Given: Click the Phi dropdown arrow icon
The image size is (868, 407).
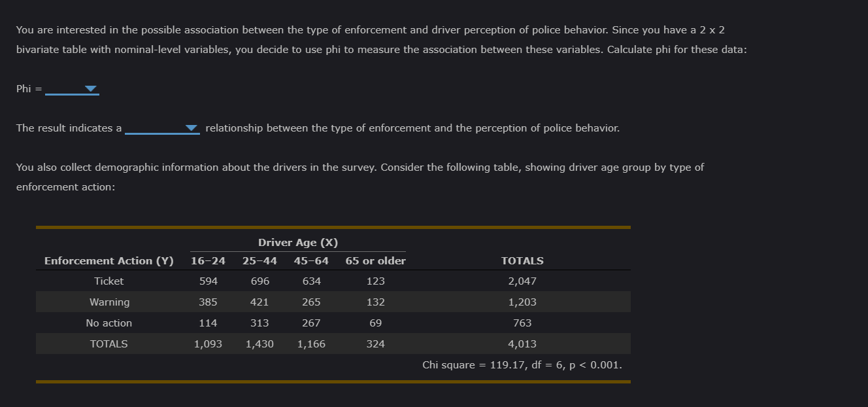Looking at the screenshot, I should 91,89.
